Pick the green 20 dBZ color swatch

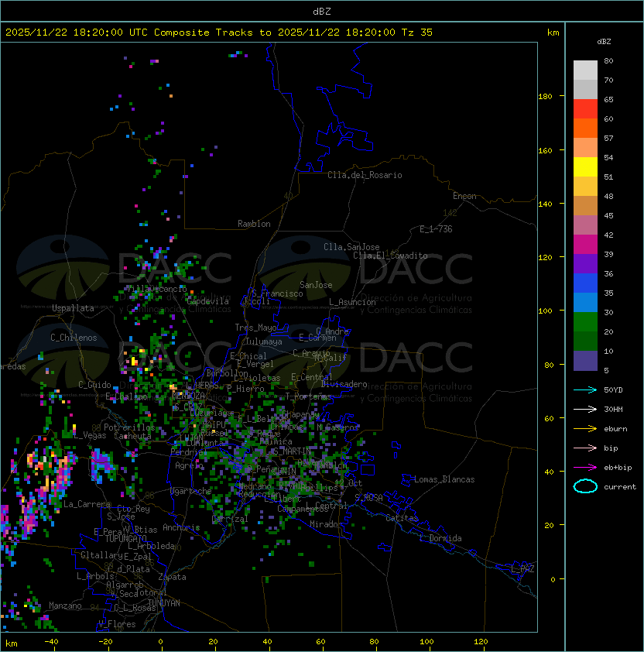pos(585,321)
